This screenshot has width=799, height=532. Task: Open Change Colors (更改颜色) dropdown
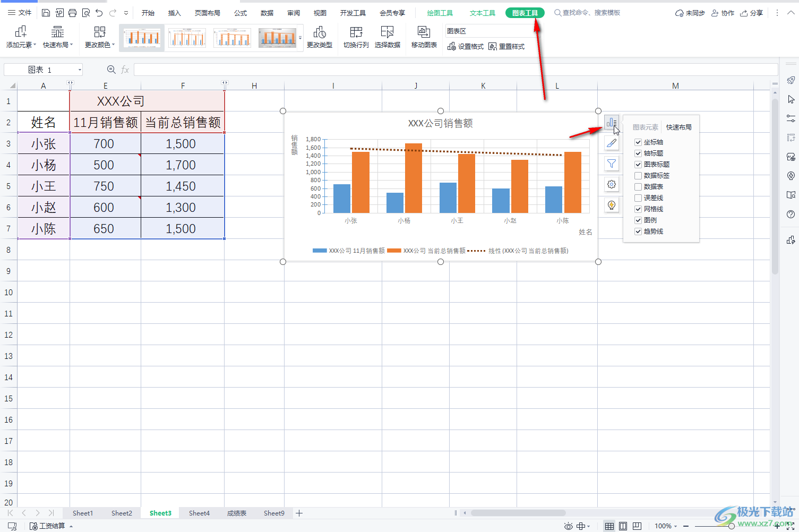pyautogui.click(x=100, y=38)
